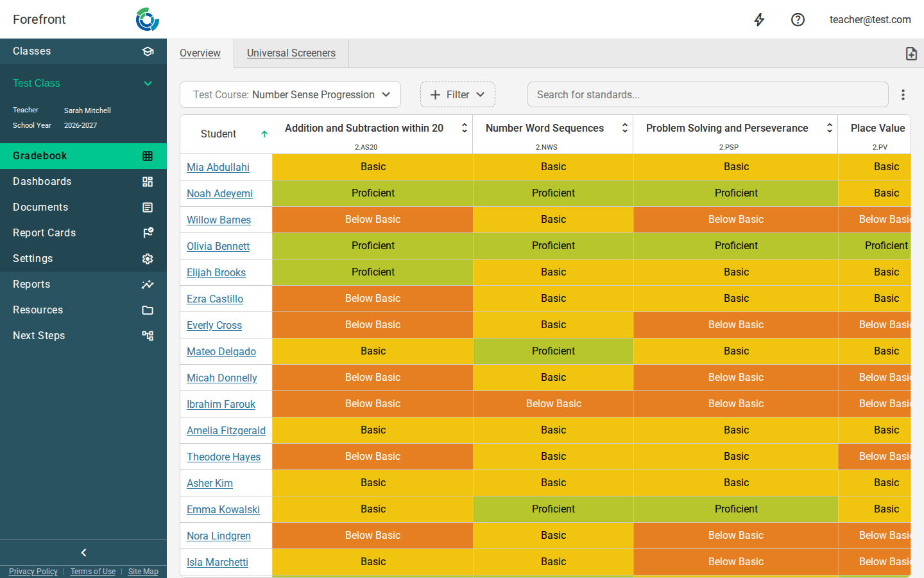The height and width of the screenshot is (578, 924).
Task: Sort by Addition and Subtraction within 20
Action: tap(465, 128)
